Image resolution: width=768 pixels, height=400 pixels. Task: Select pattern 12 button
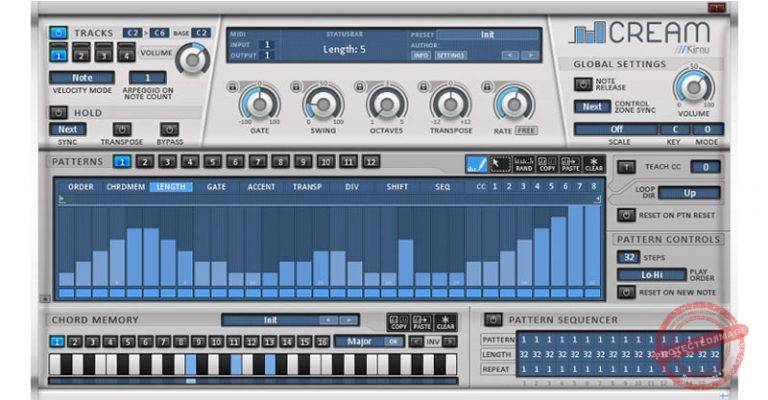[x=371, y=162]
